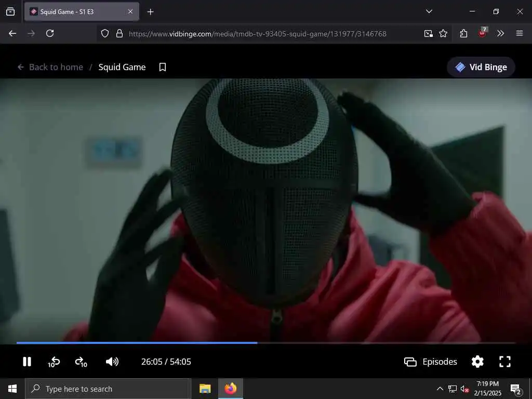Go back to home link
The image size is (532, 399).
pyautogui.click(x=50, y=67)
